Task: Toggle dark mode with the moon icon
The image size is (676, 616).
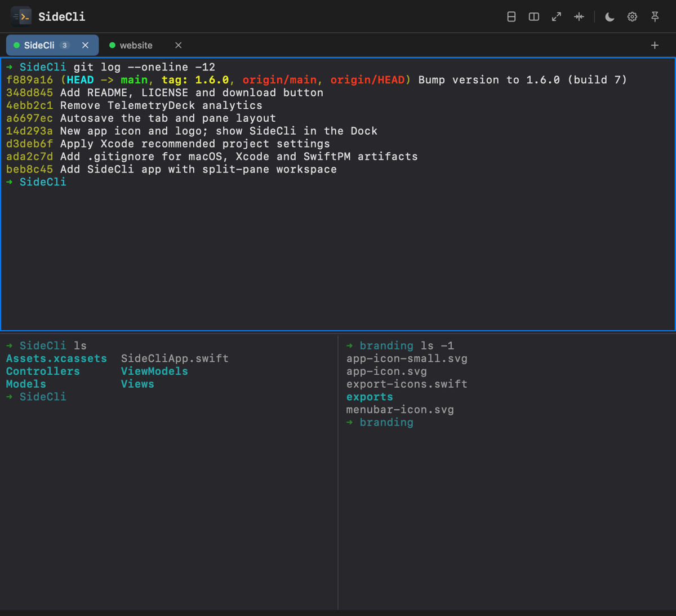Action: (x=610, y=17)
